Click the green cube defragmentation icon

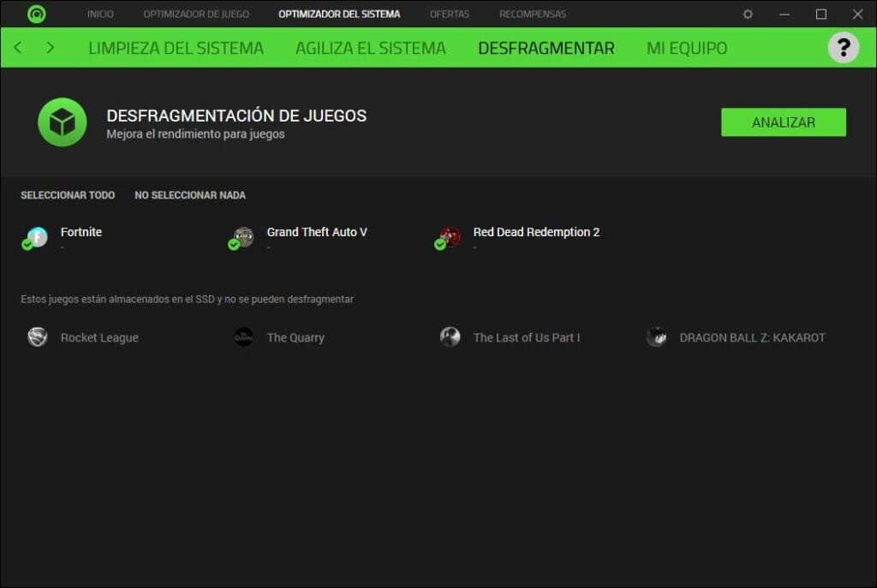click(62, 122)
